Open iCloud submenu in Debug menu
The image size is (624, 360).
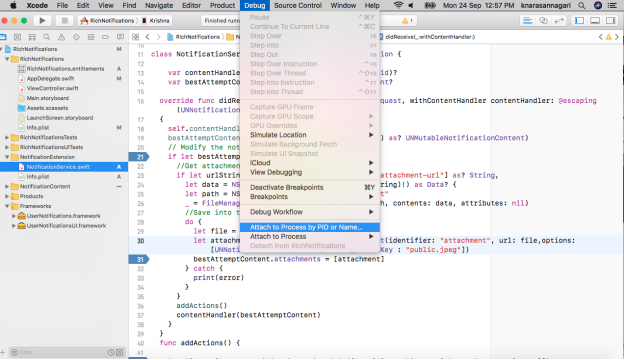coord(310,163)
